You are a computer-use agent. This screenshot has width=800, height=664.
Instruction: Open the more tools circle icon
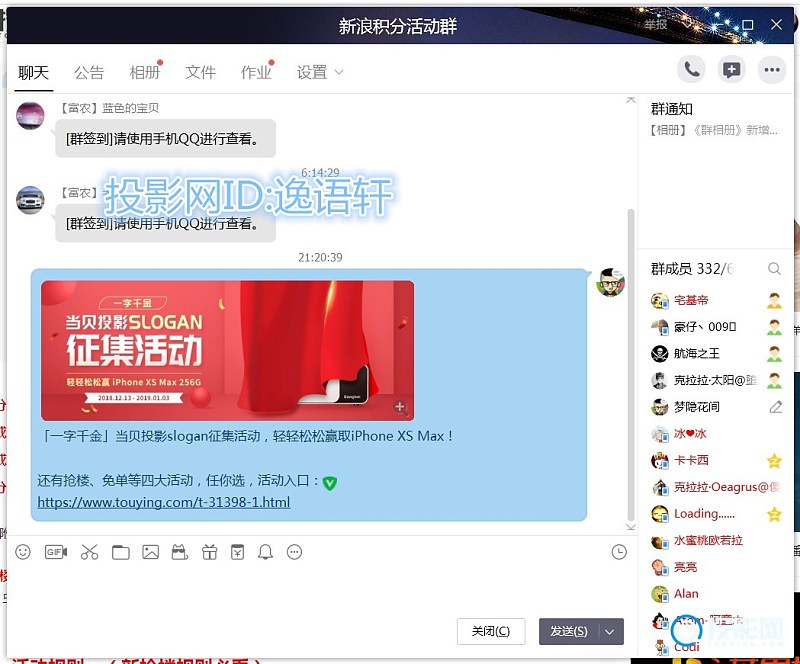point(294,552)
